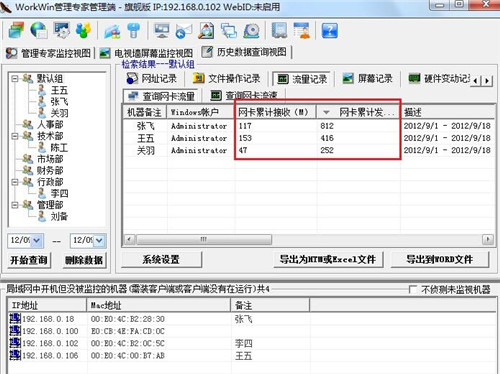Click the horizontal scrollbar thumb in results
Screen dimensions: 500x374
click(x=204, y=239)
